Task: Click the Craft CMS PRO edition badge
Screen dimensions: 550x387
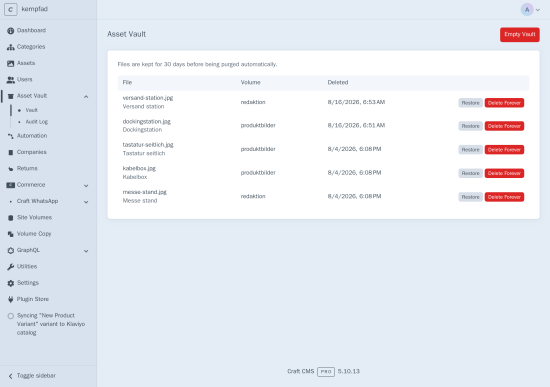Action: click(326, 372)
